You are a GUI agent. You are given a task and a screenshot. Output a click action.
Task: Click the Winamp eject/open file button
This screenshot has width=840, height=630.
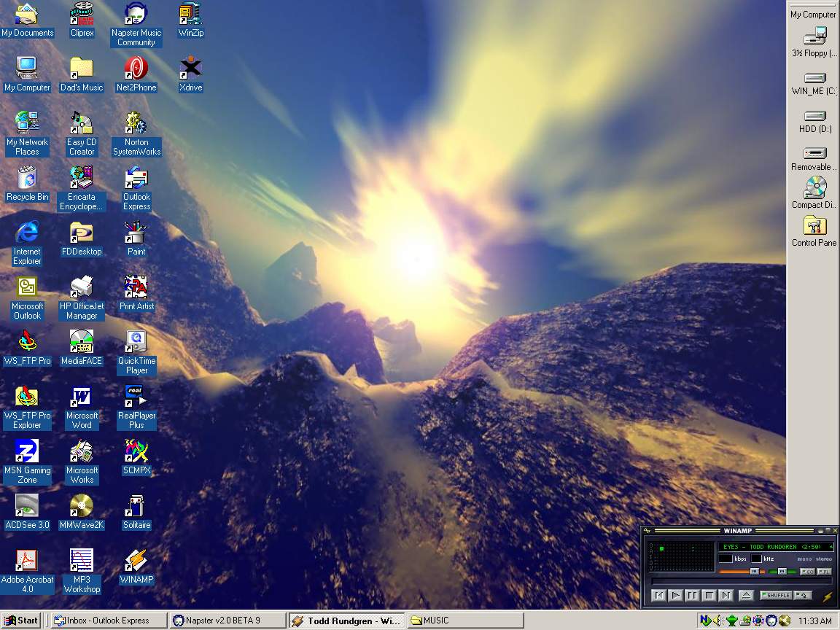click(x=745, y=596)
